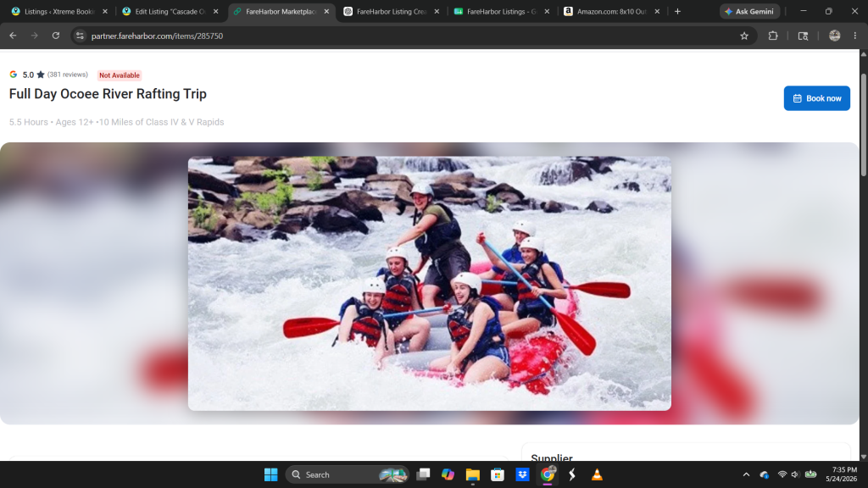
Task: Open the side panel icon in Chrome toolbar
Action: [803, 36]
